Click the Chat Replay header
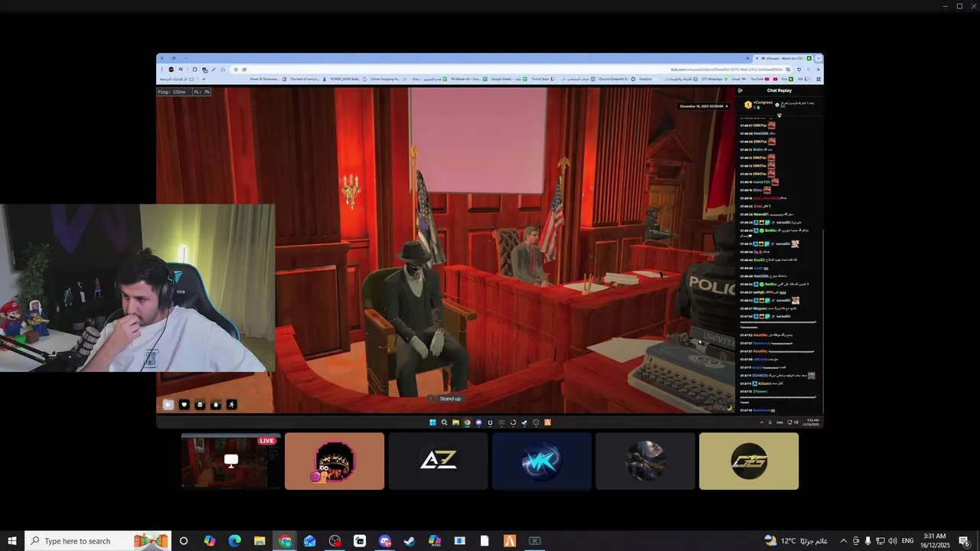 pos(779,90)
